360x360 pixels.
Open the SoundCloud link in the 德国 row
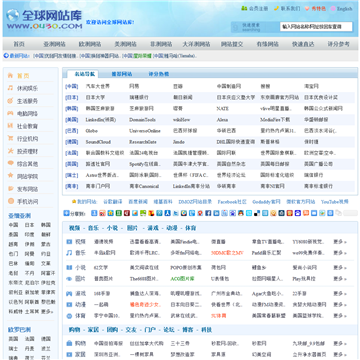[x=98, y=142]
